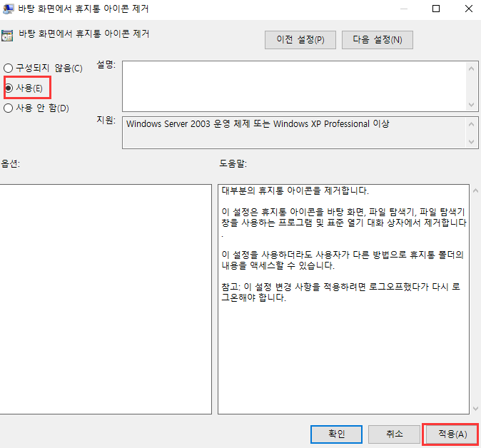Screen dimensions: 481x448
Task: Click the '도움말:' label
Action: click(x=233, y=163)
